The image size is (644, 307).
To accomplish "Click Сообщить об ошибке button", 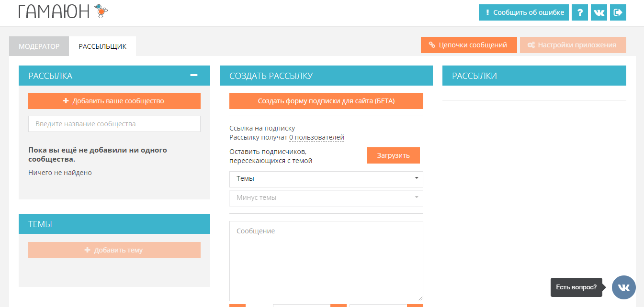I will point(523,12).
